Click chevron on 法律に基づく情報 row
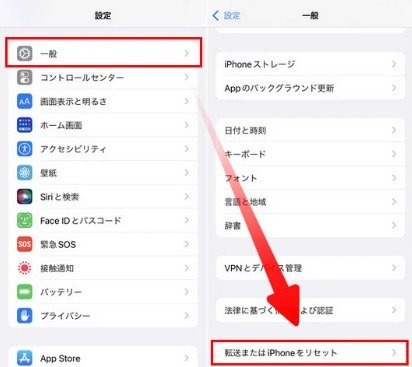Screen dimensions: 412x367 tap(394, 310)
